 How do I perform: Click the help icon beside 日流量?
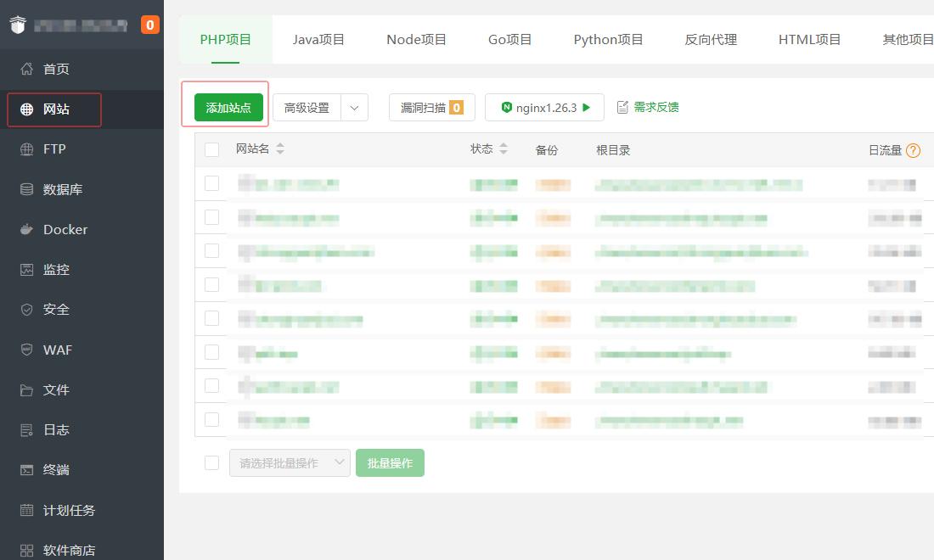(x=913, y=150)
